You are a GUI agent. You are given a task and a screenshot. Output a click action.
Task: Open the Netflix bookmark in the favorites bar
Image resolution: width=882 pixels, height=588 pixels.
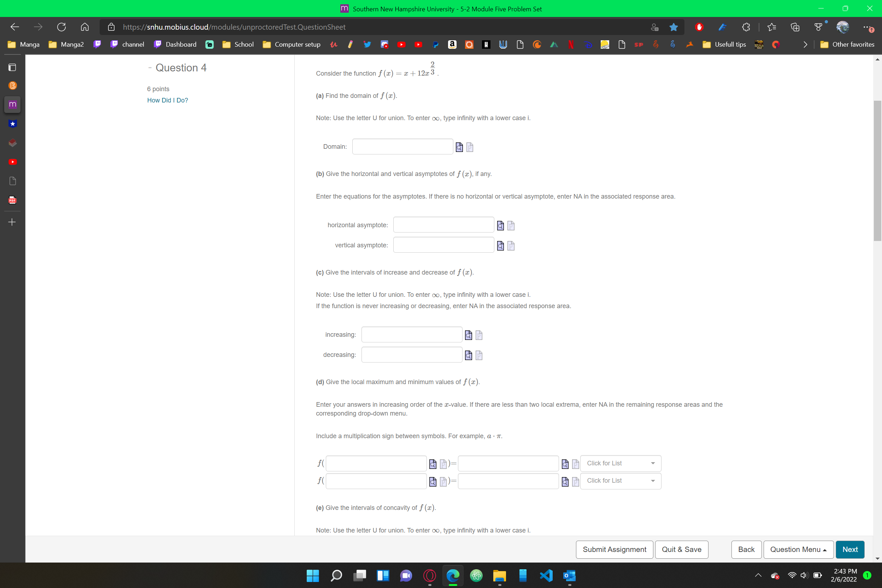click(571, 44)
